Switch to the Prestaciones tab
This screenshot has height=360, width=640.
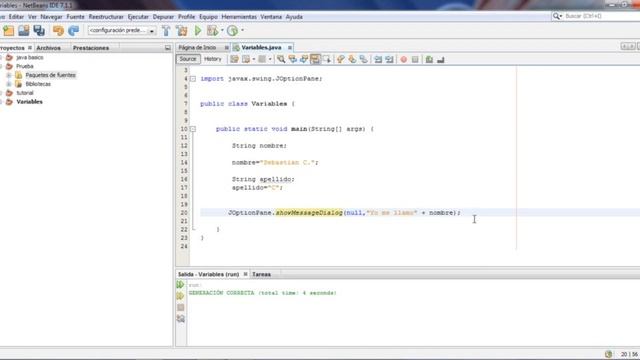coord(91,48)
